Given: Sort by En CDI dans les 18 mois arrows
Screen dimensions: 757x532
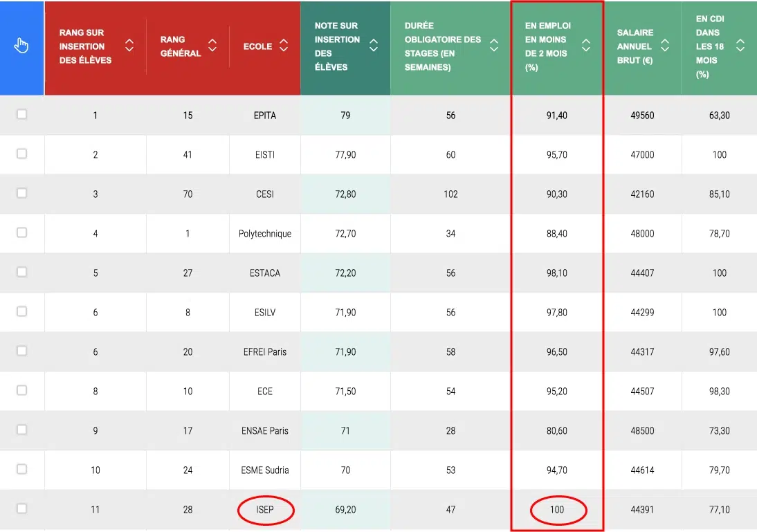Looking at the screenshot, I should (740, 46).
